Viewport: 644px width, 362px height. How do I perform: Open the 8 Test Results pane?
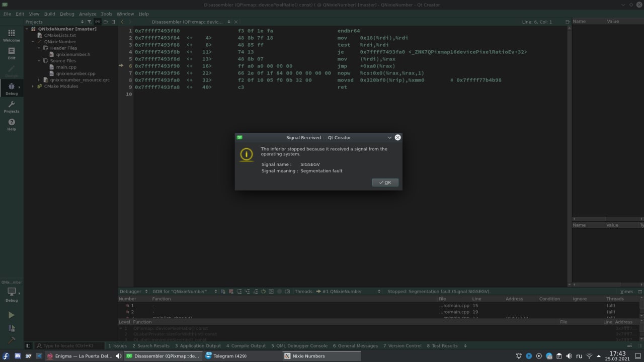[x=442, y=346]
